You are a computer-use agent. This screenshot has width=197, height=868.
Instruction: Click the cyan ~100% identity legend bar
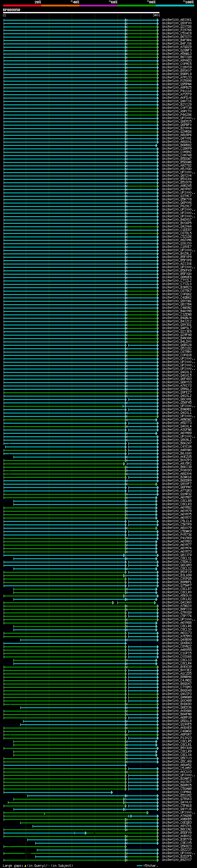click(175, 6)
